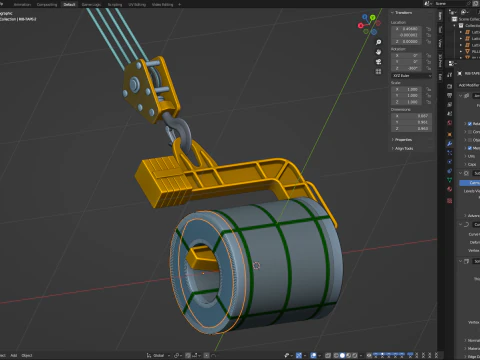Open the Object properties tab (orange square)
Screen dimensions: 480x360
coord(450,134)
